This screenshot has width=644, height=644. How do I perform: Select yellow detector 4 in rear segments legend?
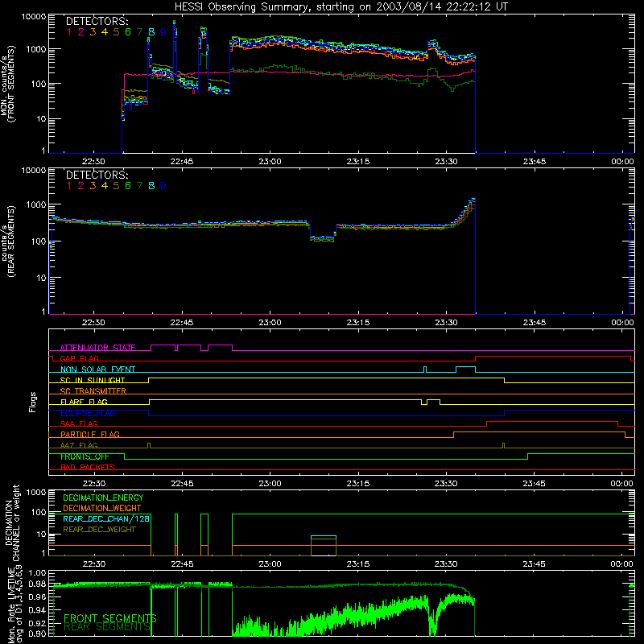point(105,186)
